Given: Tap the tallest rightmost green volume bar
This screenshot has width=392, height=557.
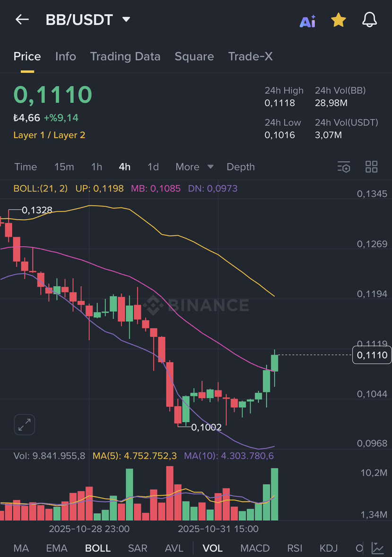Looking at the screenshot, I should [274, 494].
